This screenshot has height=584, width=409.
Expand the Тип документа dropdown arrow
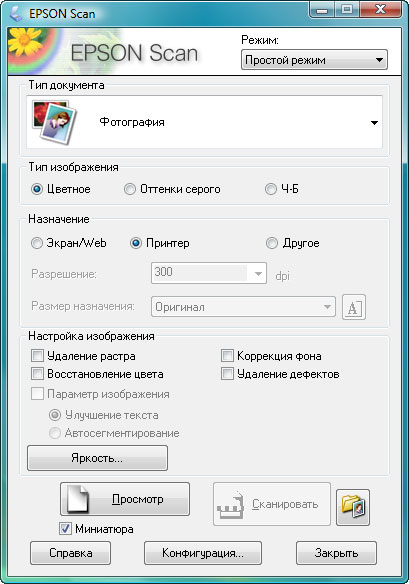(x=374, y=123)
